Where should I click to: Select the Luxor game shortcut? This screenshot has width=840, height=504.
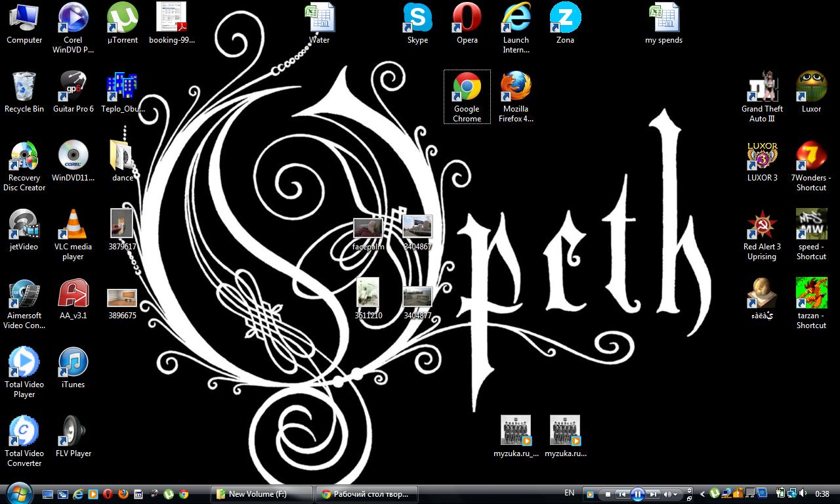811,93
